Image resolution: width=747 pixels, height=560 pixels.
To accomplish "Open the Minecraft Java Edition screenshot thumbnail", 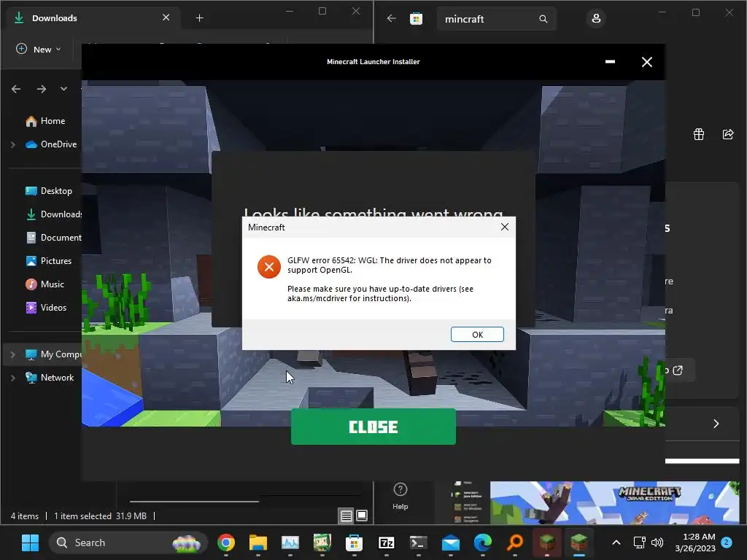I will point(614,503).
